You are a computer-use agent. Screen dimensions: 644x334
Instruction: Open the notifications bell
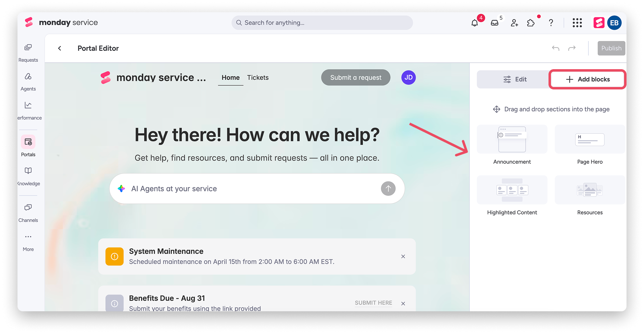pyautogui.click(x=475, y=23)
